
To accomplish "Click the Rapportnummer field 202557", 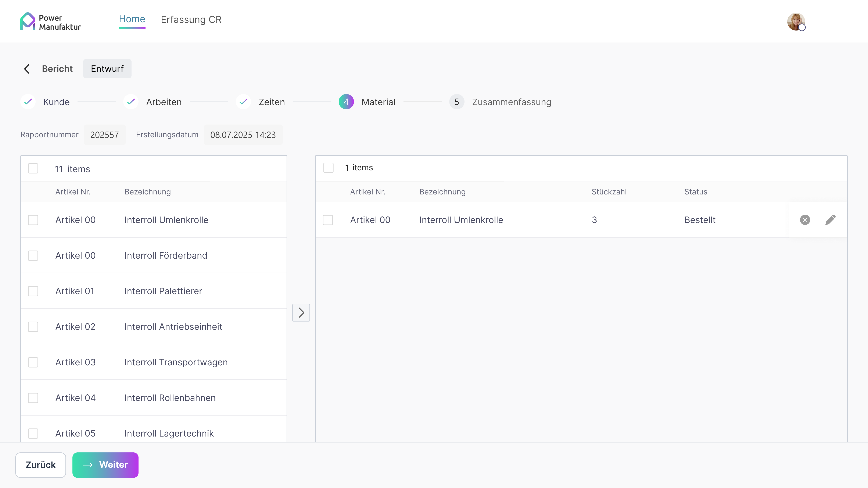I will tap(104, 135).
